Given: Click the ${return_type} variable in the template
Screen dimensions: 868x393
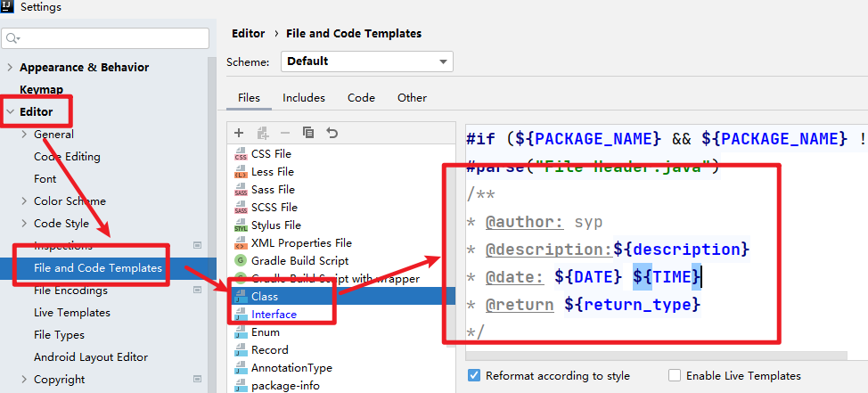Looking at the screenshot, I should point(632,305).
